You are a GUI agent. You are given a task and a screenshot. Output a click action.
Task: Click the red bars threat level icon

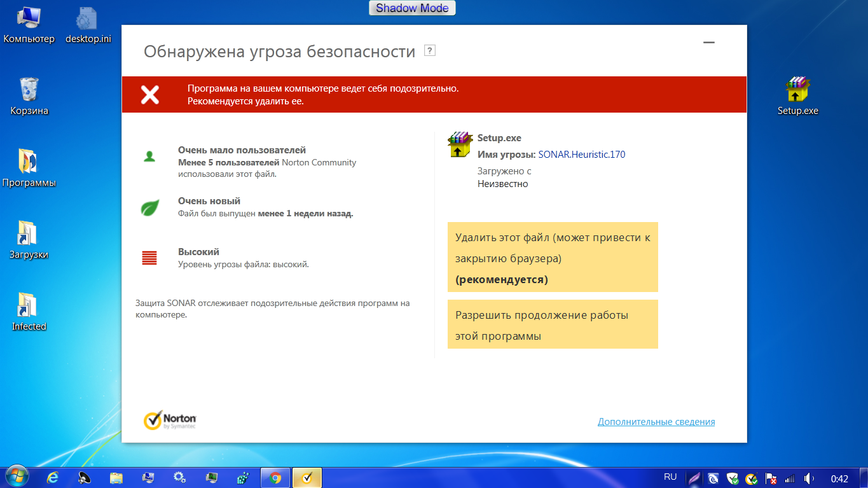(x=149, y=258)
